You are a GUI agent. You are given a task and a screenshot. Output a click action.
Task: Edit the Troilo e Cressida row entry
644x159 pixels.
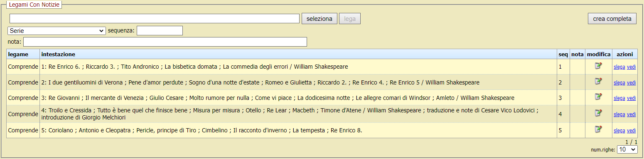point(598,113)
